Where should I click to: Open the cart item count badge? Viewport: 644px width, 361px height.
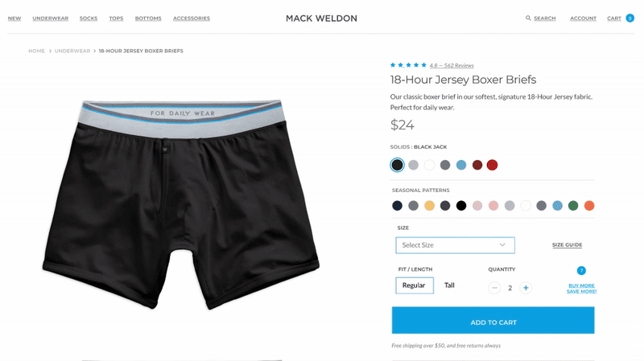tap(630, 18)
